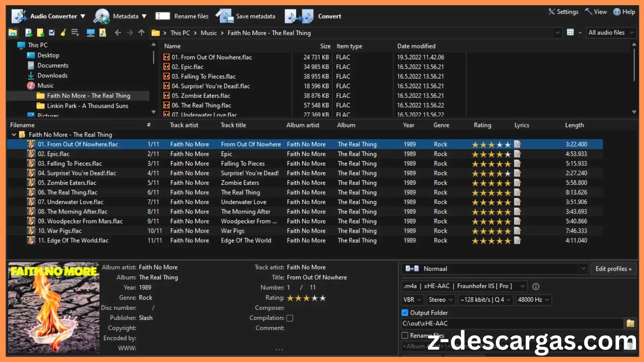The width and height of the screenshot is (644, 362).
Task: Go up one folder level
Action: click(x=141, y=33)
